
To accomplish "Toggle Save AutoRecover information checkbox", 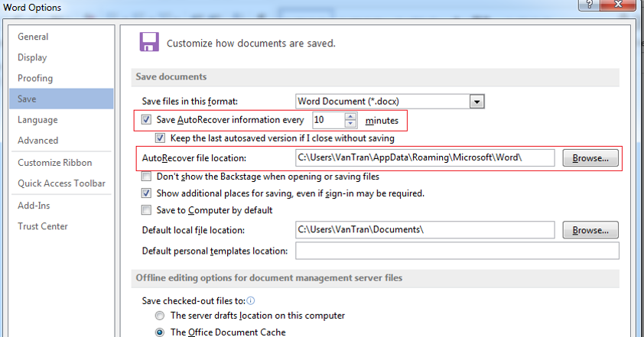I will point(147,120).
